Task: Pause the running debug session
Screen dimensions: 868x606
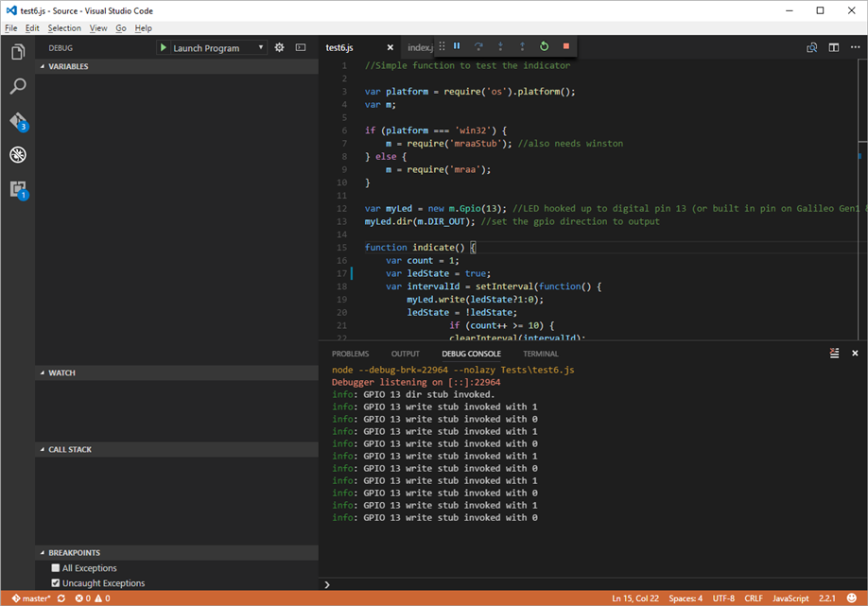Action: pyautogui.click(x=457, y=46)
